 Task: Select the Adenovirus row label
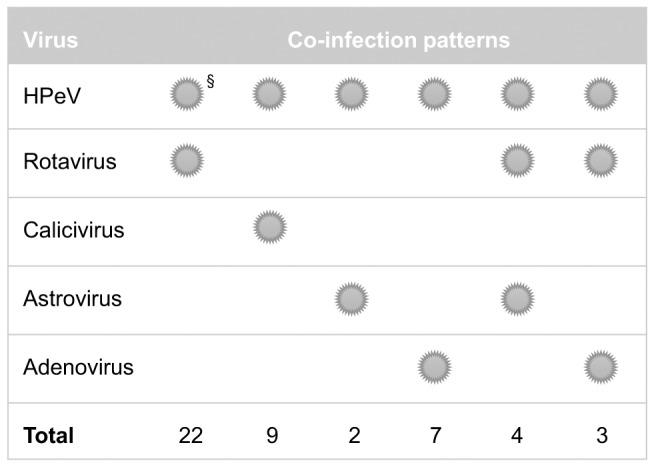[x=77, y=367]
